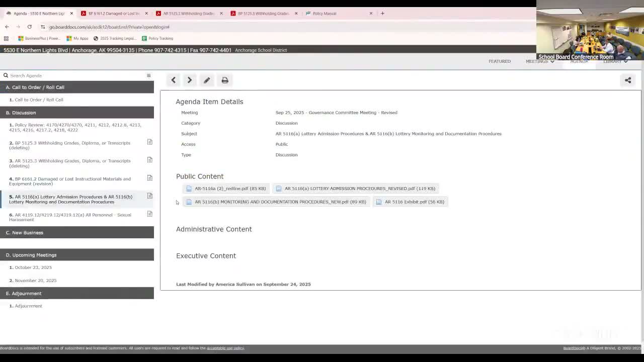Collapse the E. Adjournment section header
Screen dimensions: 644x362
(77, 294)
